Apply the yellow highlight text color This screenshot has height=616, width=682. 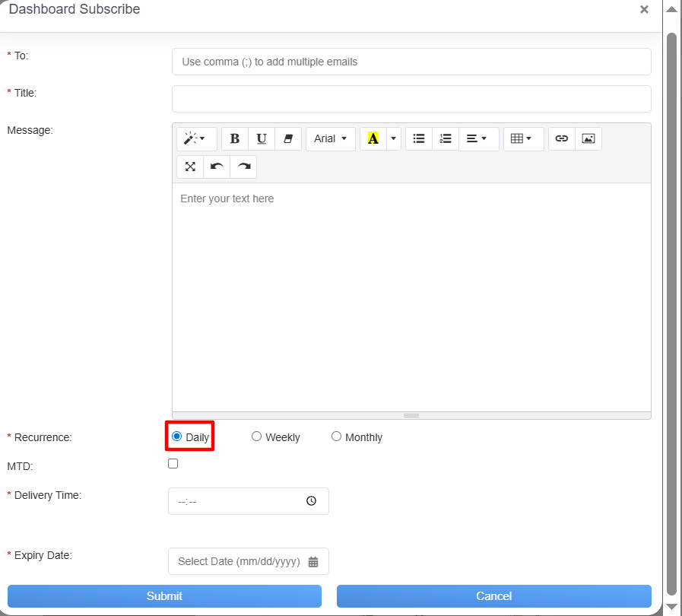(x=373, y=138)
